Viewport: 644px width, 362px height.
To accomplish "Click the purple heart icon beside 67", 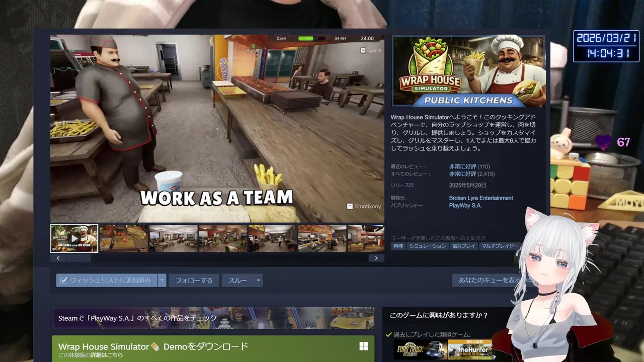I will pos(603,143).
